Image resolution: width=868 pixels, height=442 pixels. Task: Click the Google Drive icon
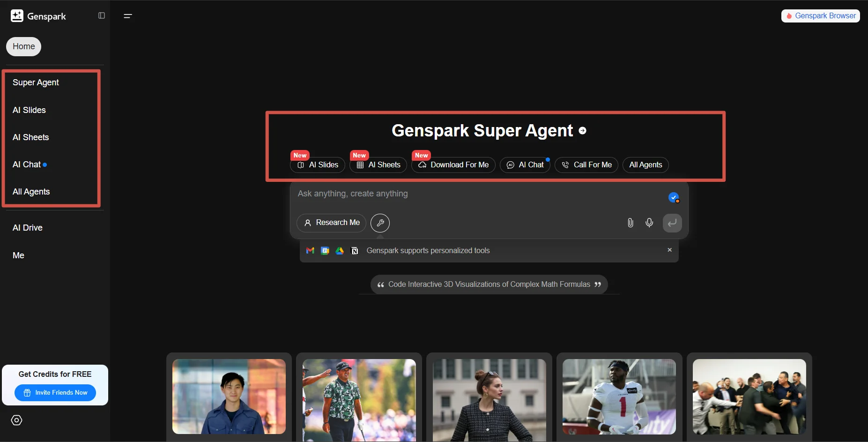click(340, 251)
